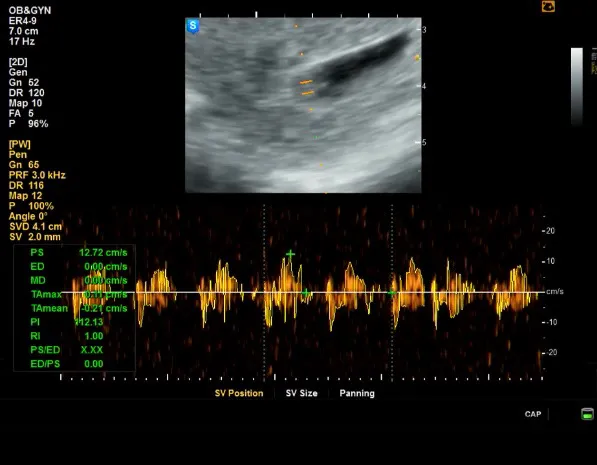
Task: Click the [2D] mode parameter header
Action: click(x=18, y=62)
